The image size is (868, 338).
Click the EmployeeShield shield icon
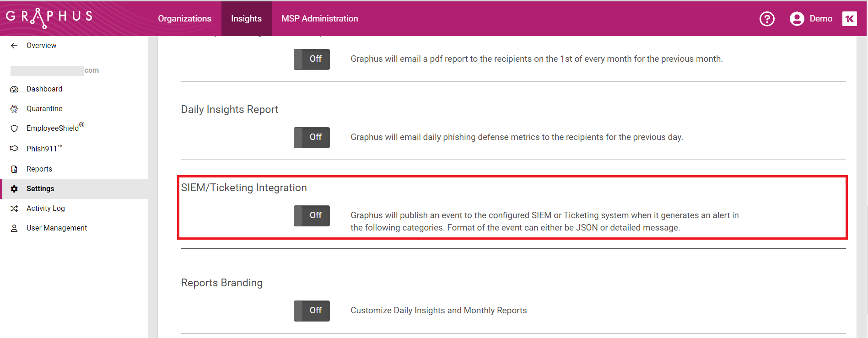coord(14,129)
